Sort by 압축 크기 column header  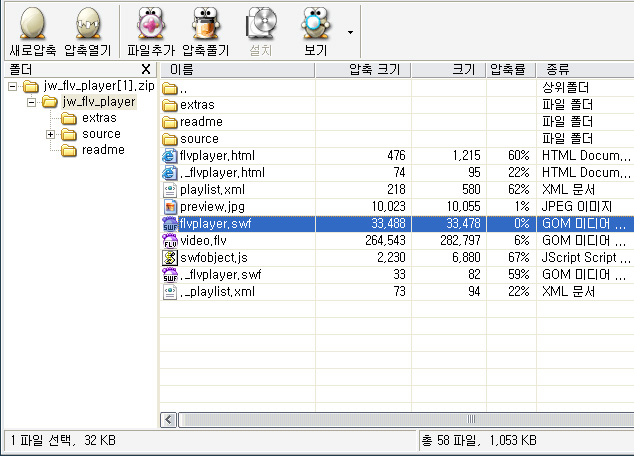(363, 70)
